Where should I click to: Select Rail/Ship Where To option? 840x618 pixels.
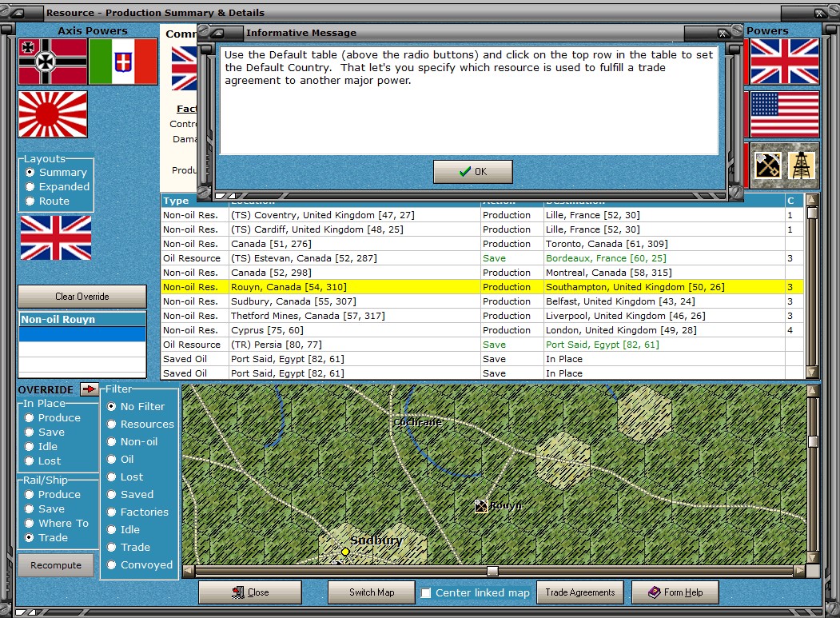tap(29, 523)
